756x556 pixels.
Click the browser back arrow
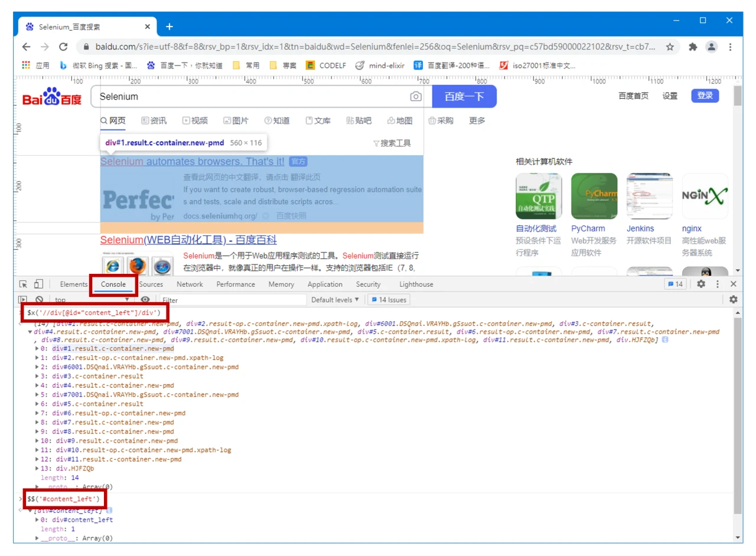pos(26,47)
